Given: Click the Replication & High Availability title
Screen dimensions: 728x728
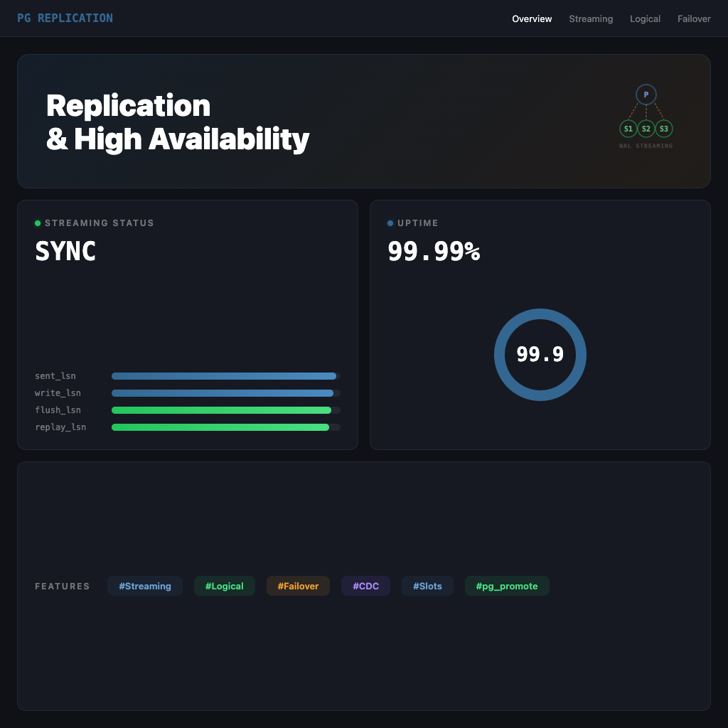Looking at the screenshot, I should point(178,122).
